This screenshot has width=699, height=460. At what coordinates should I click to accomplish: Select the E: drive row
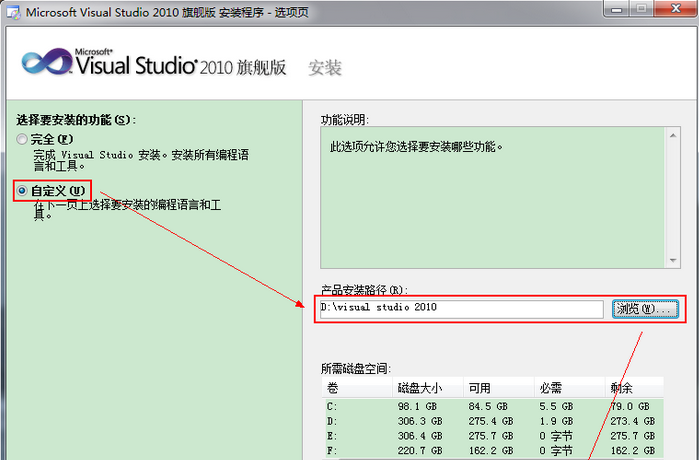[x=493, y=436]
